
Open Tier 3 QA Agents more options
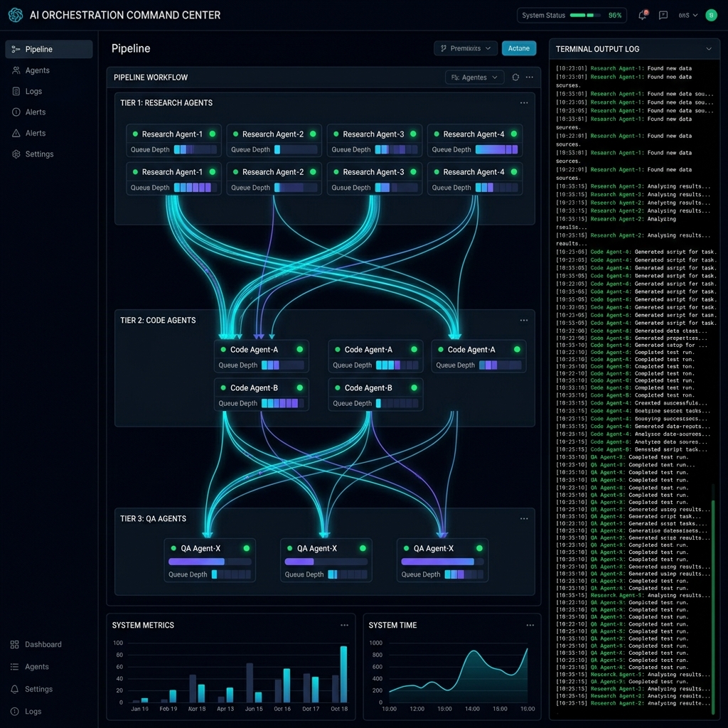coord(524,519)
